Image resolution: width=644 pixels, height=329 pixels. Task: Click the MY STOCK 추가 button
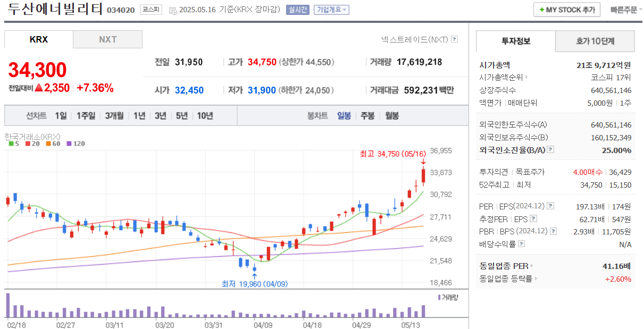pos(567,10)
